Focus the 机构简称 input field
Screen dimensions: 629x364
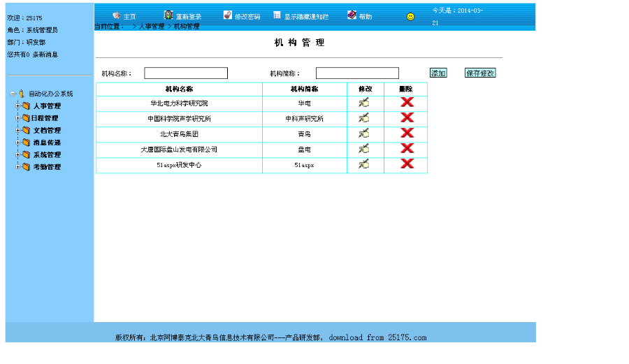click(x=357, y=73)
